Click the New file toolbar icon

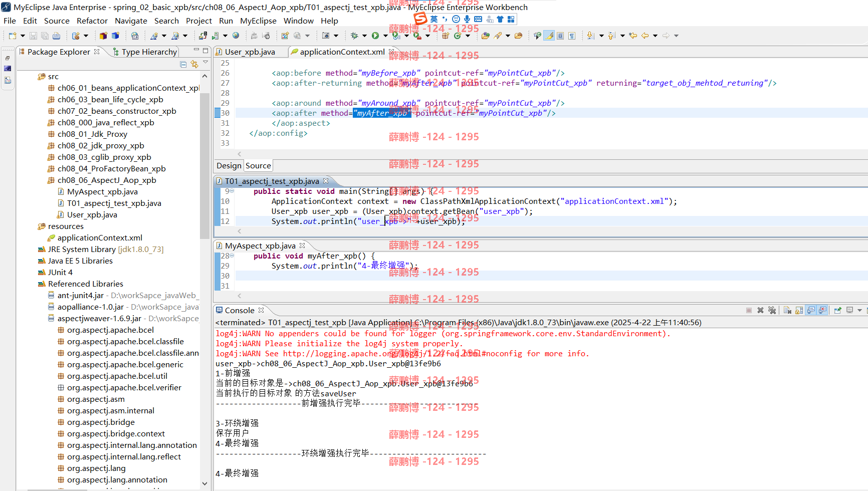(13, 36)
